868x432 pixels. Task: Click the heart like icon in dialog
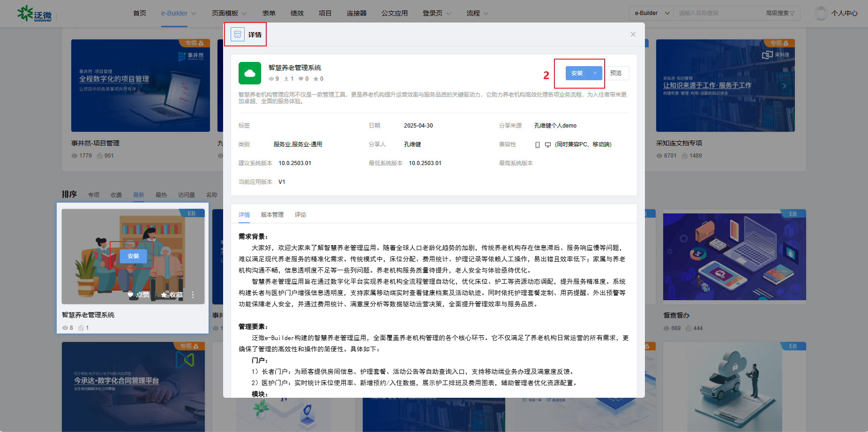(x=301, y=79)
